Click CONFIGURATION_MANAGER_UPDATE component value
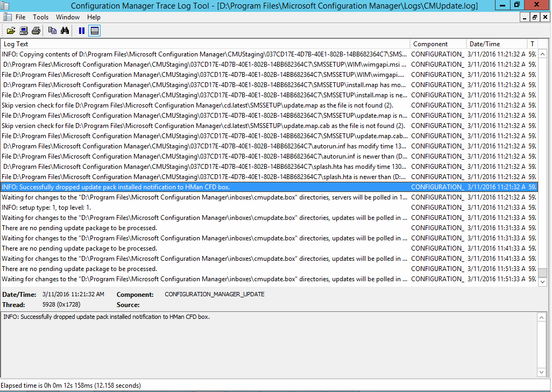The width and height of the screenshot is (552, 392). pos(214,294)
